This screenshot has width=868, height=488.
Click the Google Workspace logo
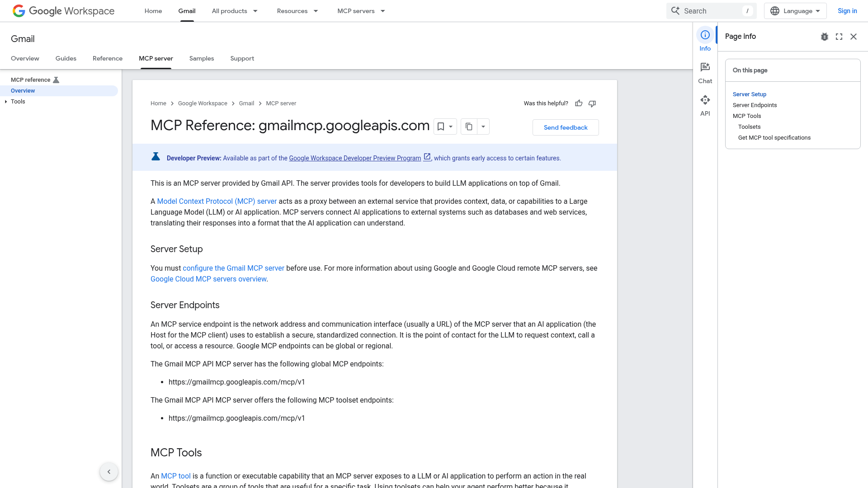tap(63, 11)
